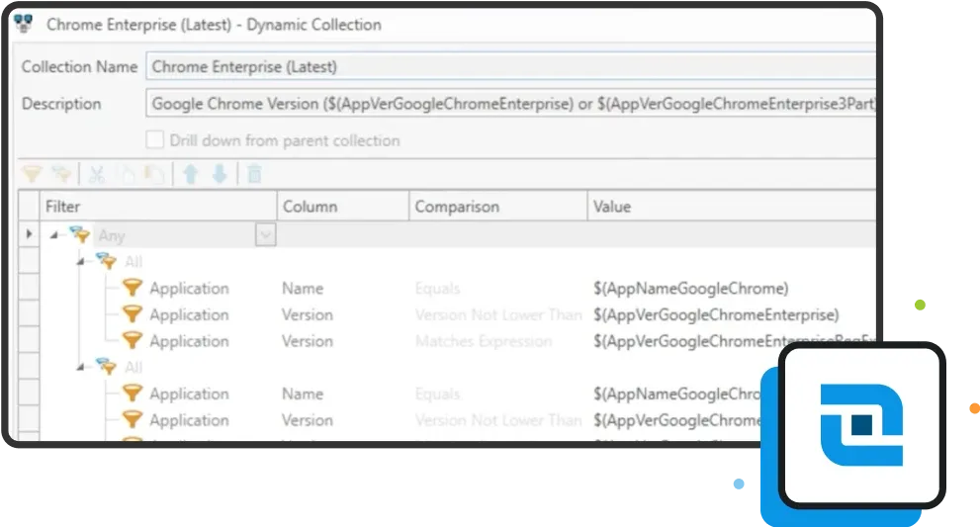Click the first Equals comparison cell
This screenshot has height=527, width=980.
click(437, 288)
